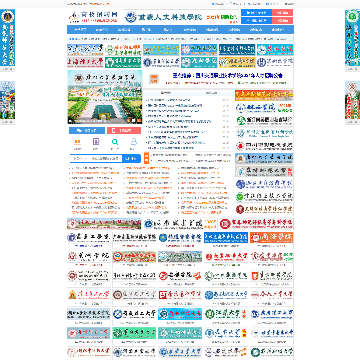Image resolution: width=360 pixels, height=360 pixels.
Task: Open wide banner with panoramic red campus buildings
Action: (x=104, y=224)
